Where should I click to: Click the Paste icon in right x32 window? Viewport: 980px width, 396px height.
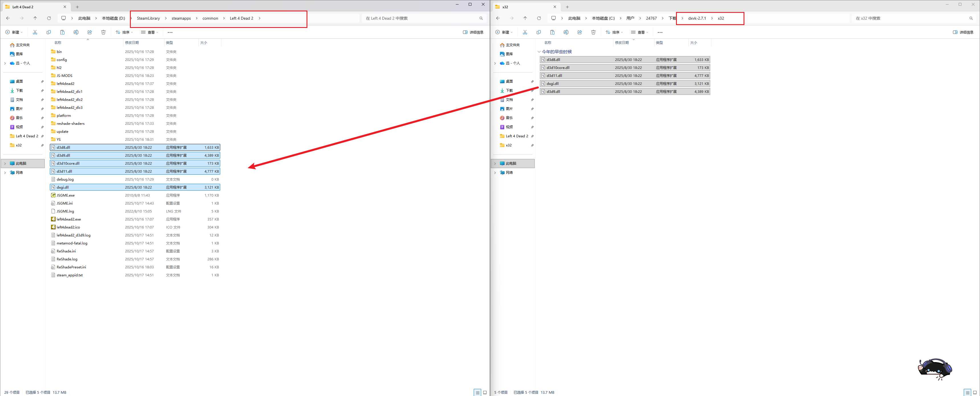[x=552, y=32]
